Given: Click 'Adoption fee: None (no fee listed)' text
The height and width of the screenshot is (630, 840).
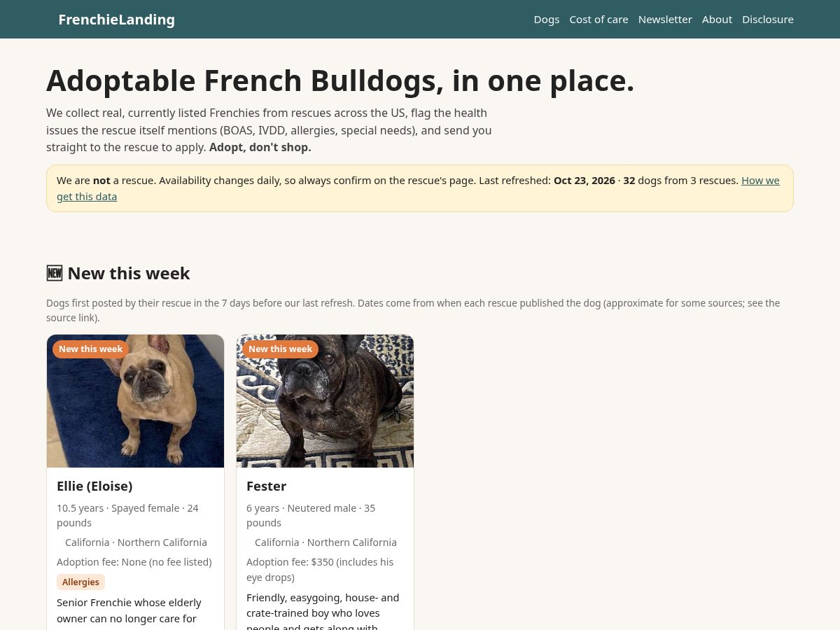Looking at the screenshot, I should pyautogui.click(x=134, y=562).
